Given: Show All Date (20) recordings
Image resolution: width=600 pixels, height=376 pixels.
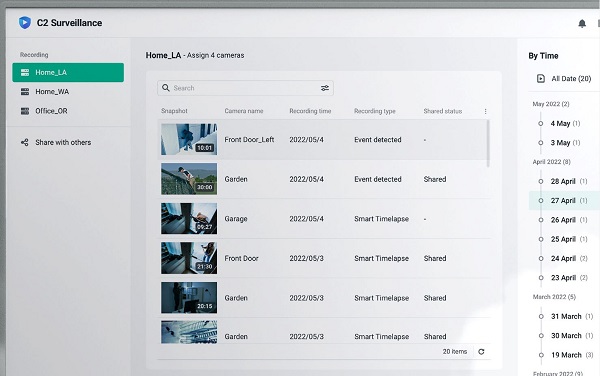Looking at the screenshot, I should (564, 78).
